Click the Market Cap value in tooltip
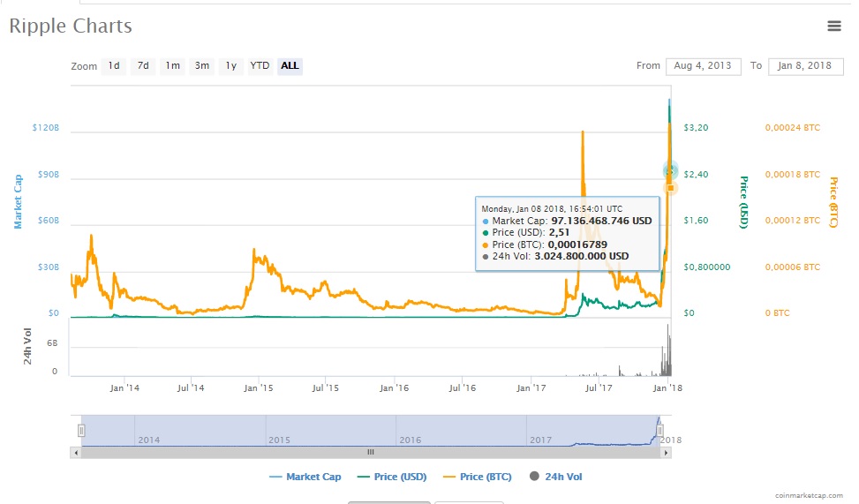Image resolution: width=859 pixels, height=504 pixels. coord(601,221)
